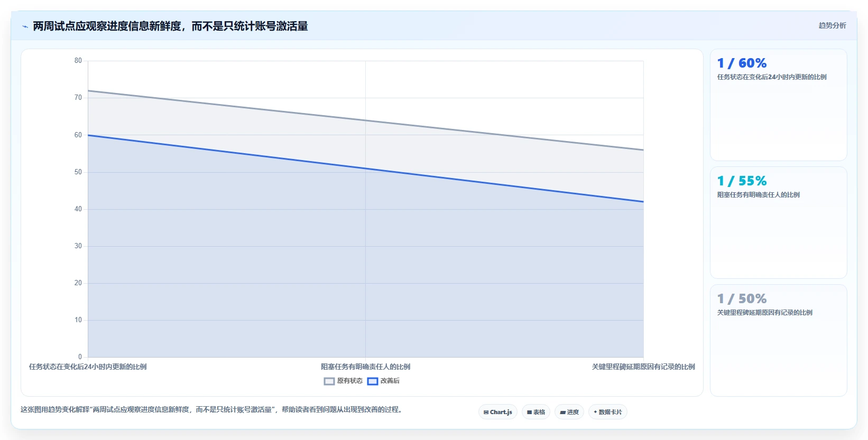Image resolution: width=868 pixels, height=440 pixels.
Task: Click the y-axis value 40
Action: [x=78, y=209]
